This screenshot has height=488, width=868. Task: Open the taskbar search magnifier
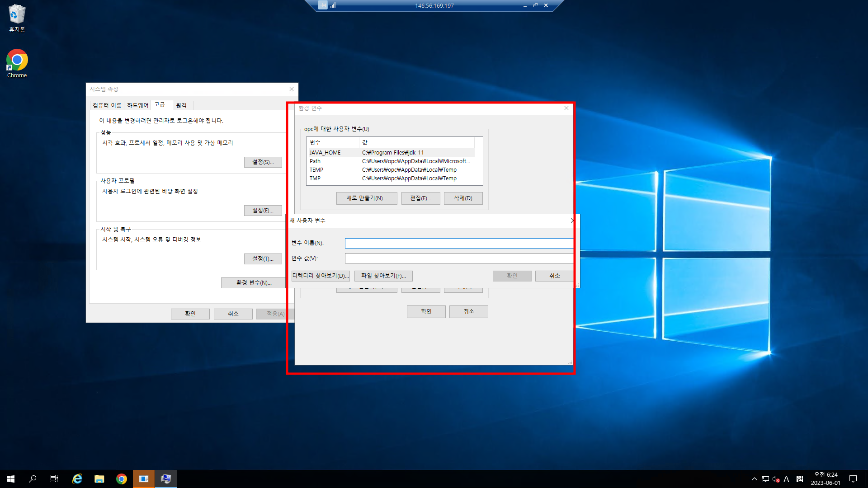[33, 479]
